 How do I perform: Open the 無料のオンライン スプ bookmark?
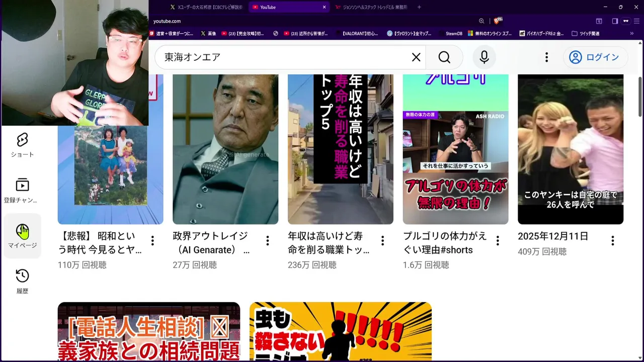(x=490, y=34)
